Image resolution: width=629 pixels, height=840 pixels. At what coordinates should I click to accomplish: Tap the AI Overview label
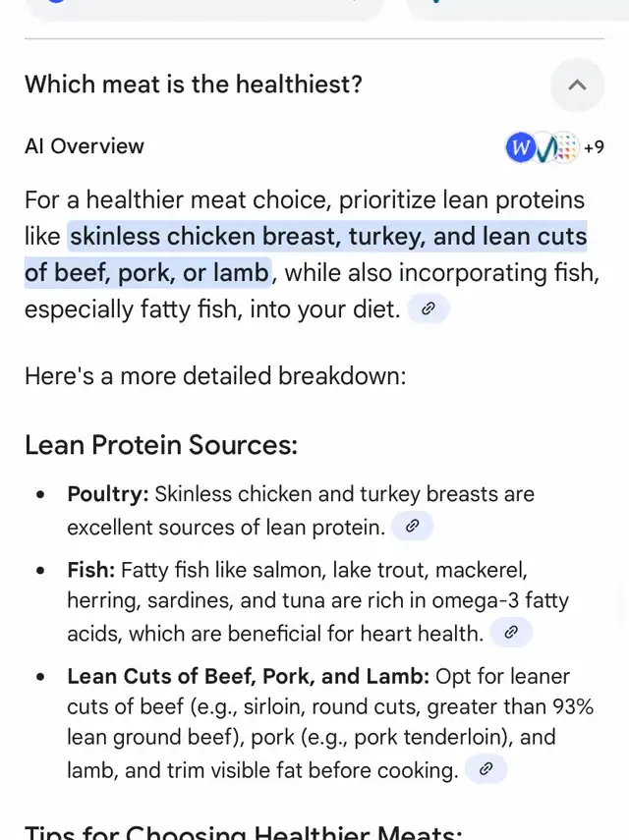coord(85,146)
